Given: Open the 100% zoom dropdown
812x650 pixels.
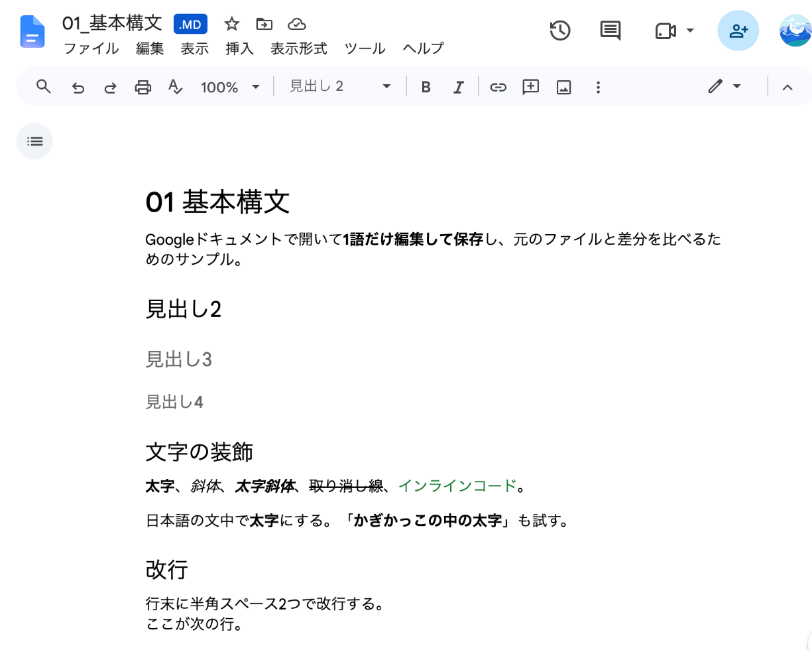Looking at the screenshot, I should pyautogui.click(x=231, y=87).
